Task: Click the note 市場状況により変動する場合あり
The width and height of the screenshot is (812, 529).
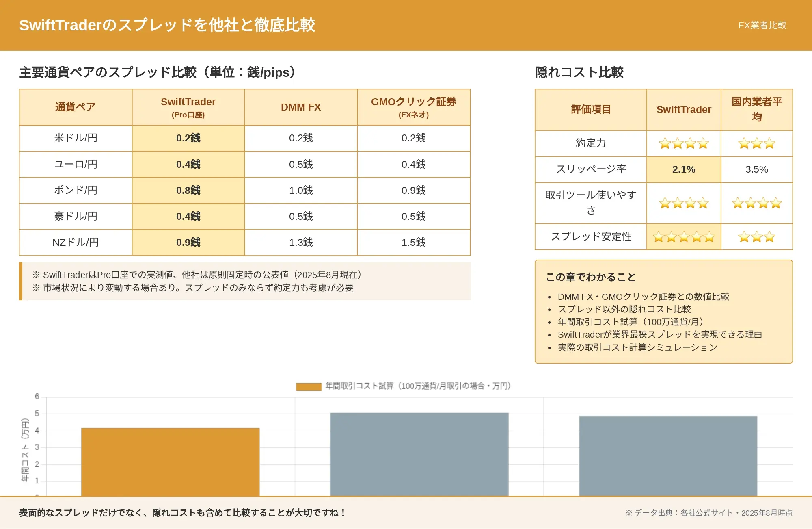Action: pyautogui.click(x=193, y=288)
